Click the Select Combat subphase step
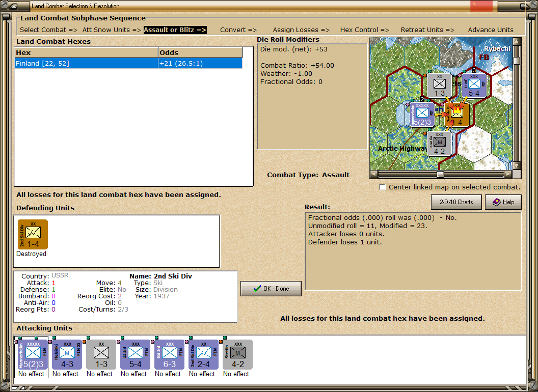 click(49, 30)
